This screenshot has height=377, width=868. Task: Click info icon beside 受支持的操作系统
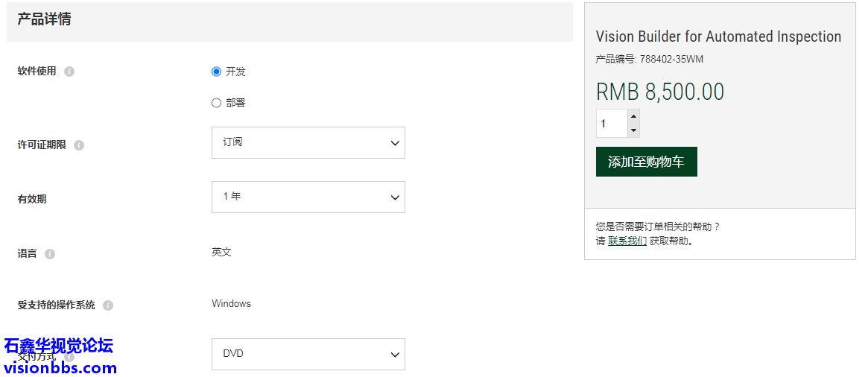108,305
